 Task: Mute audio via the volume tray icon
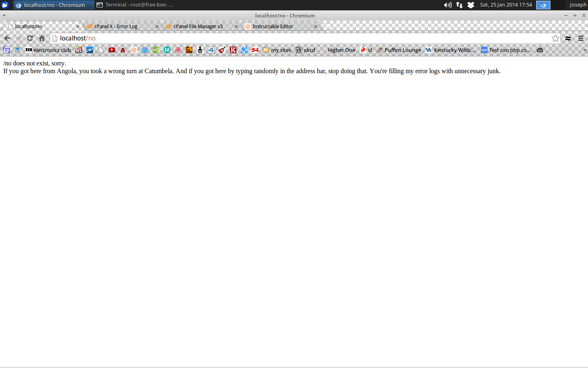click(448, 5)
